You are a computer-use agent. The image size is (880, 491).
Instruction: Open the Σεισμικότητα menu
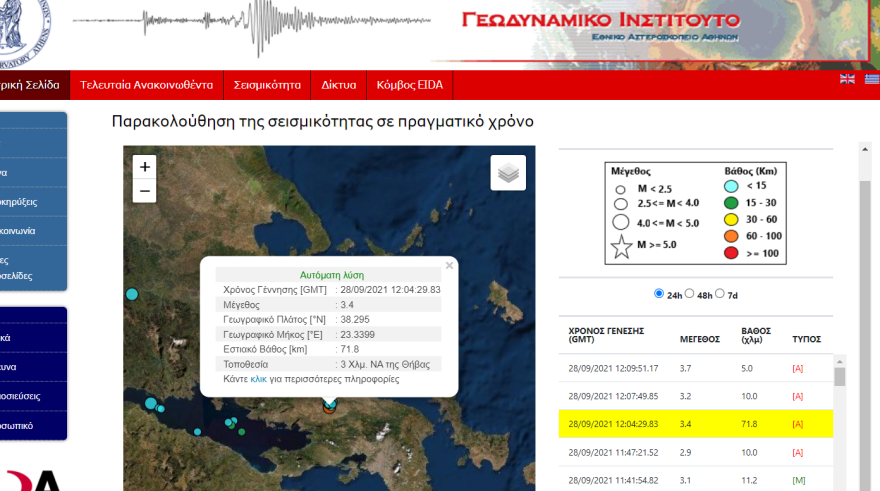tap(267, 85)
